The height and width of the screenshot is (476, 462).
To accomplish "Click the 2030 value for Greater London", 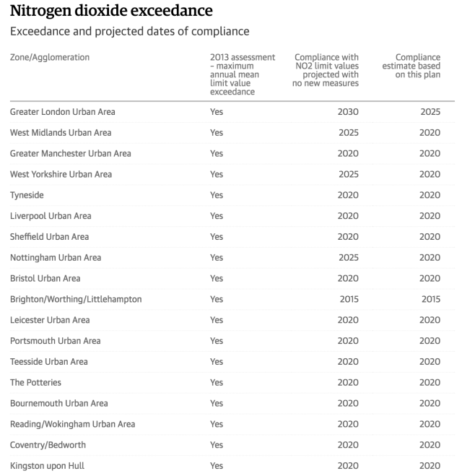I will (348, 112).
